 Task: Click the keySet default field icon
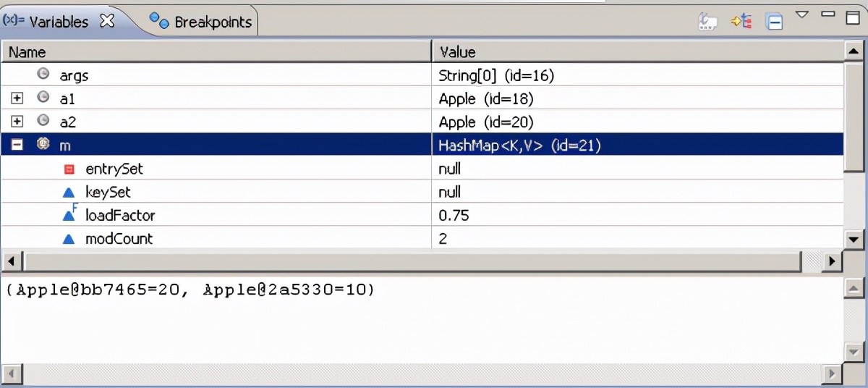[69, 192]
